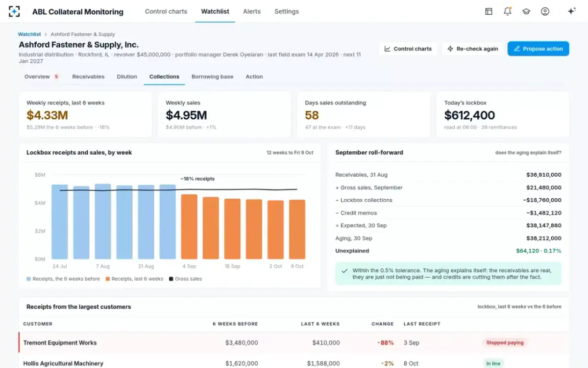This screenshot has width=588, height=368.
Task: Open the graduation cap learning icon
Action: tap(526, 11)
